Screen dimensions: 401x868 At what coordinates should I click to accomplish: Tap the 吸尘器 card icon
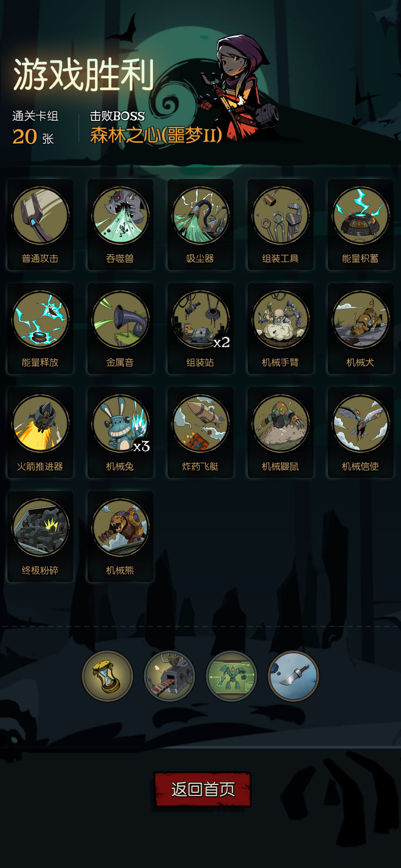(x=200, y=215)
